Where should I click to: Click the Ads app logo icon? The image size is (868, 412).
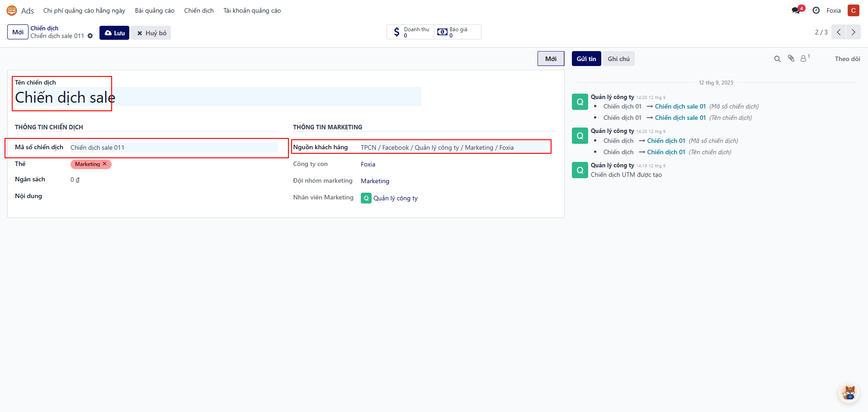point(12,10)
